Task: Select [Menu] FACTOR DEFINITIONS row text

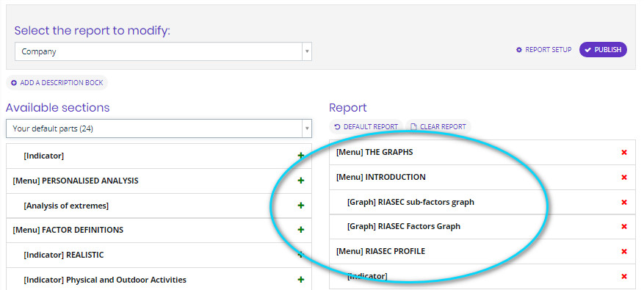Action: 68,230
